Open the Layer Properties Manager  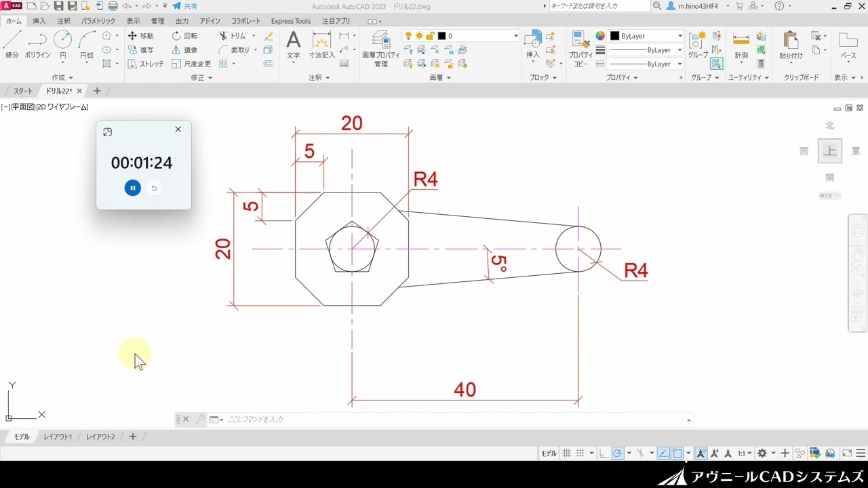point(380,49)
